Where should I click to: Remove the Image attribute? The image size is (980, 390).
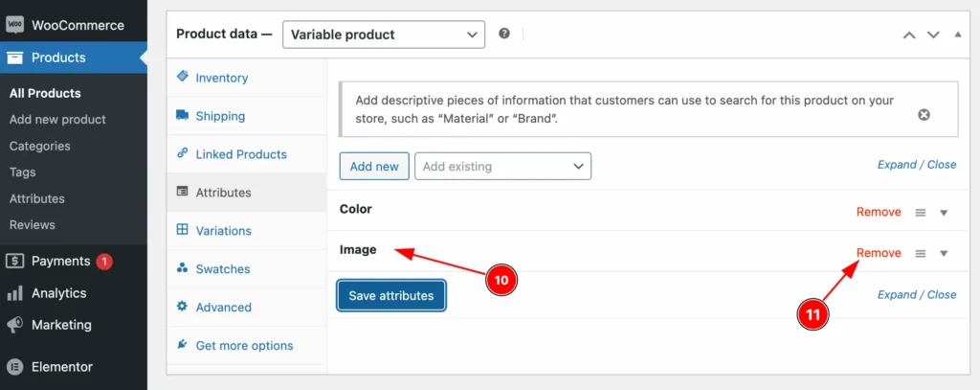point(879,253)
